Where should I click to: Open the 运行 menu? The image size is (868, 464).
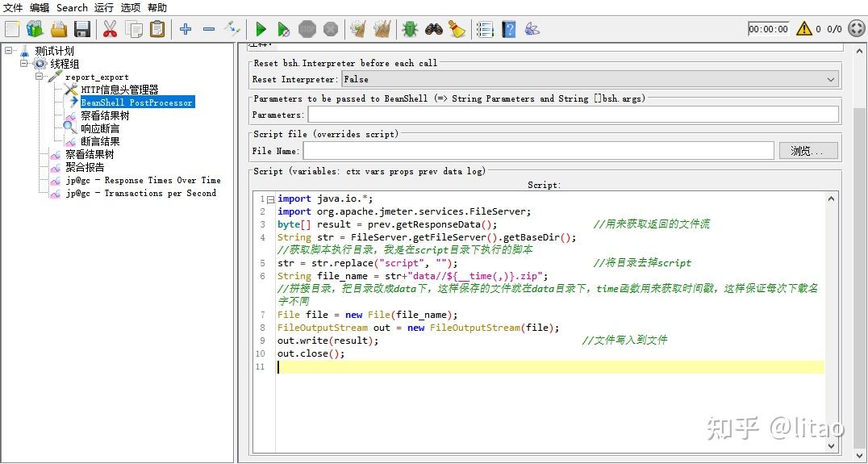click(x=103, y=8)
